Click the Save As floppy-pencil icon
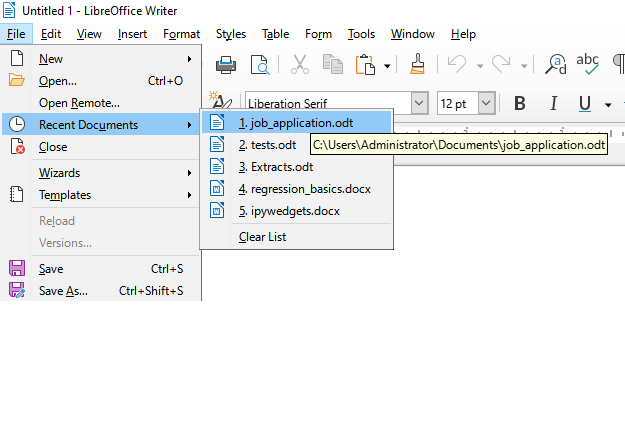This screenshot has width=625, height=432. point(17,290)
